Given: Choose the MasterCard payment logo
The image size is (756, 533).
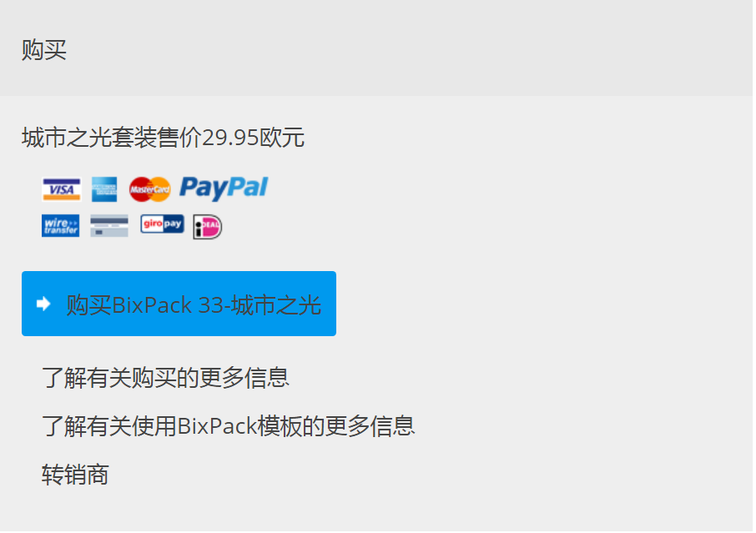Looking at the screenshot, I should tap(150, 189).
